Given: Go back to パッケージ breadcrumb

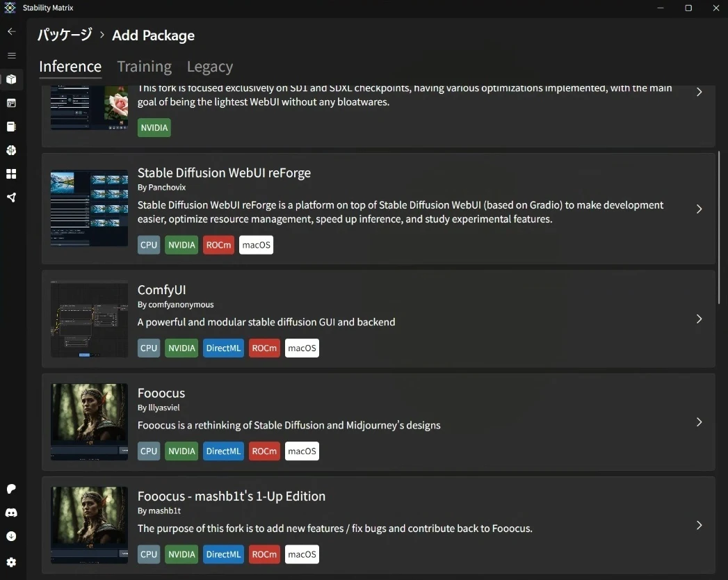Looking at the screenshot, I should (65, 35).
